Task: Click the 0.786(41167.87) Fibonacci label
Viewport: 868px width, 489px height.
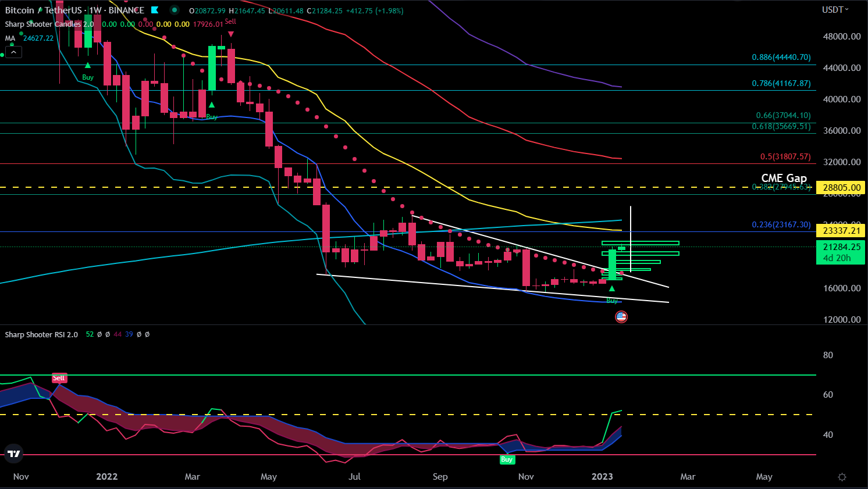Action: click(x=781, y=83)
